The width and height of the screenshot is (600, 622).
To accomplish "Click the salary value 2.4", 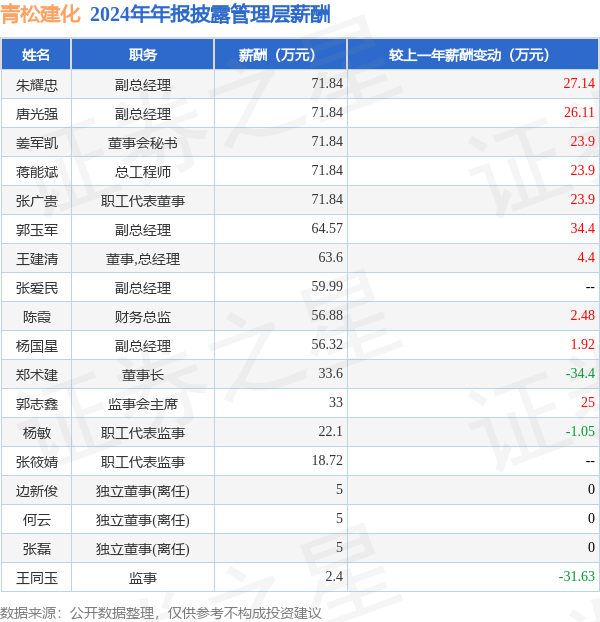I will [x=334, y=576].
